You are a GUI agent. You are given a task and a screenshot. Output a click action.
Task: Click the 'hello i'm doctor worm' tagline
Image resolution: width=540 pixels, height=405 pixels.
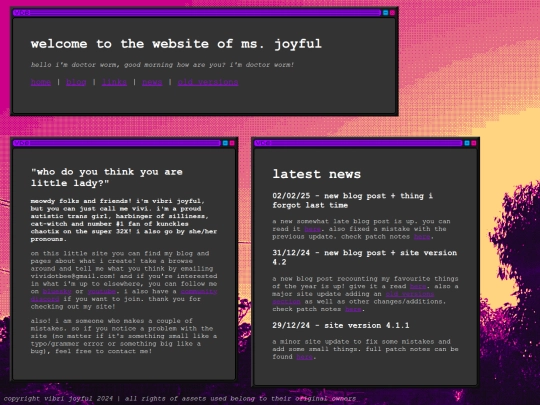pos(162,65)
